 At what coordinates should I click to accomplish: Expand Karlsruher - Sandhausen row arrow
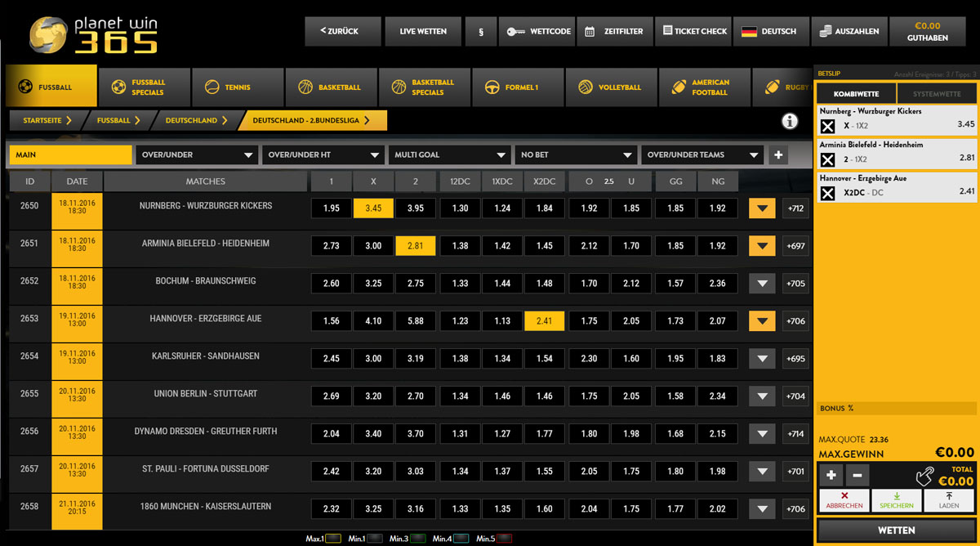coord(762,359)
